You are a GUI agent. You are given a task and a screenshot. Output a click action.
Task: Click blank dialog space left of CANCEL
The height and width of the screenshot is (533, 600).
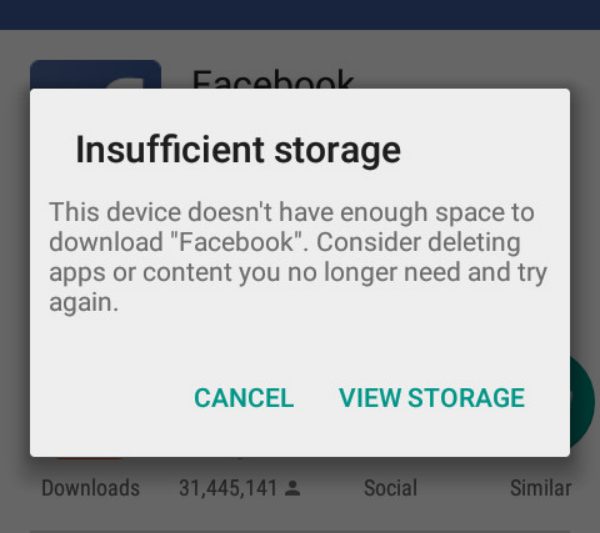tap(110, 398)
